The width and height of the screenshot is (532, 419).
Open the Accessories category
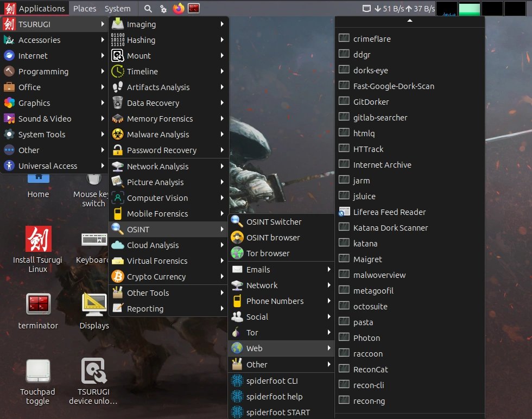pyautogui.click(x=54, y=40)
